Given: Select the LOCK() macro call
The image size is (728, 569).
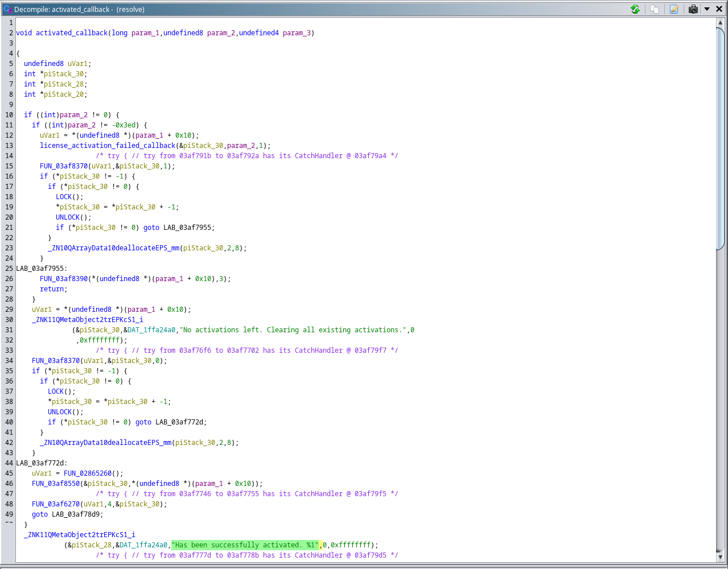Looking at the screenshot, I should tap(63, 196).
